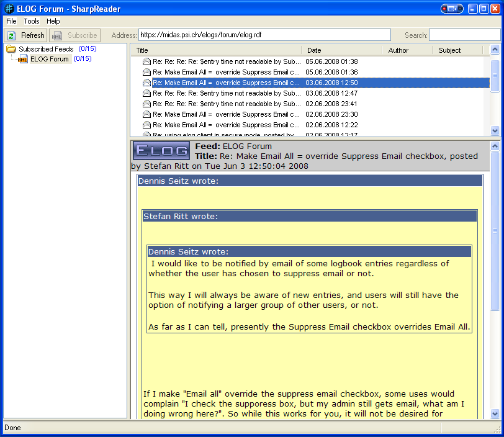Click the ELOG logo image

point(161,150)
